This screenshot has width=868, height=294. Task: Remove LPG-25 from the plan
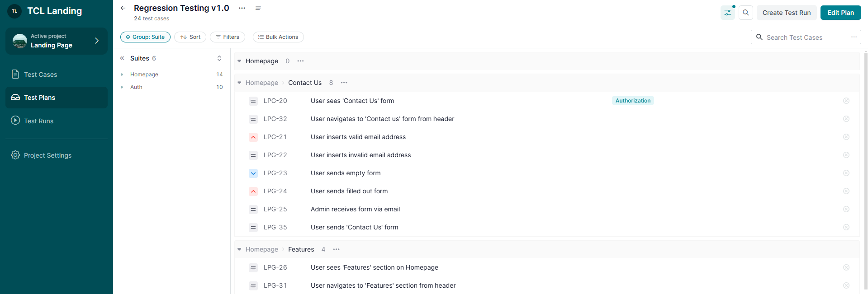846,209
